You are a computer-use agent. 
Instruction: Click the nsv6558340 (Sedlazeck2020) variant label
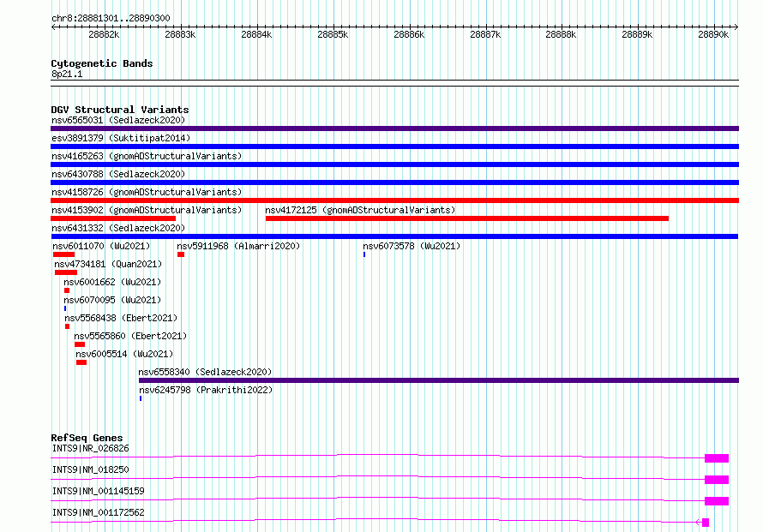coord(206,372)
